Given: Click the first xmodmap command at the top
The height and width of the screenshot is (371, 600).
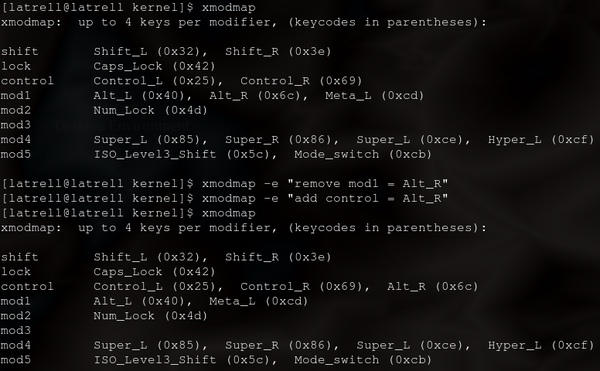Looking at the screenshot, I should point(228,8).
